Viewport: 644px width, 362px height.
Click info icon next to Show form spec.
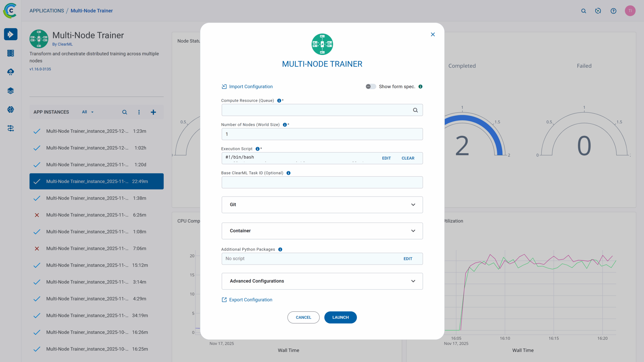tap(420, 86)
